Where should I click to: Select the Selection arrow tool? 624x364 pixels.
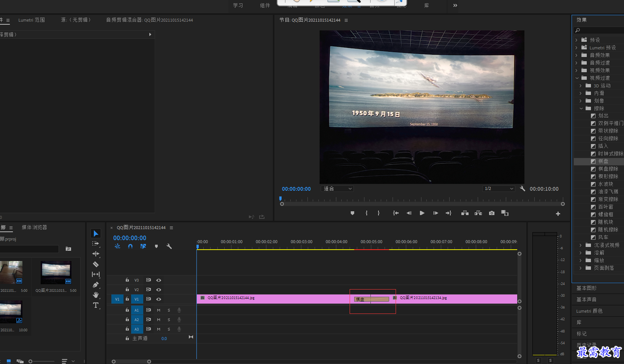[96, 233]
